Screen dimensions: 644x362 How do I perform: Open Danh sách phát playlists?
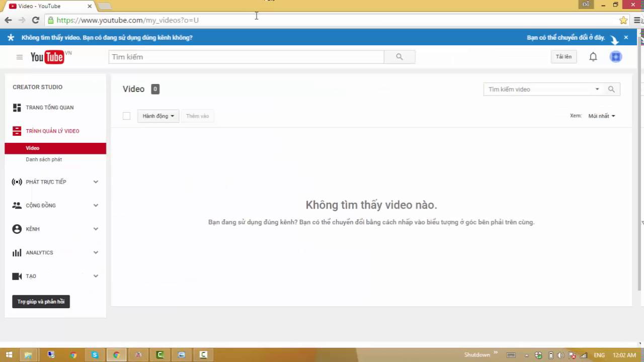(44, 159)
